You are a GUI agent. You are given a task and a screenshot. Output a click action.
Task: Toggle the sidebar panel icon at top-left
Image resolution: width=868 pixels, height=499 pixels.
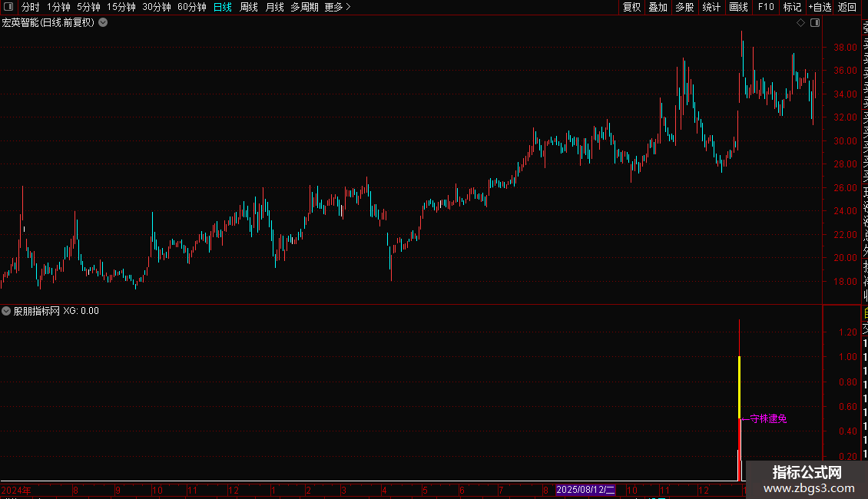coord(8,7)
